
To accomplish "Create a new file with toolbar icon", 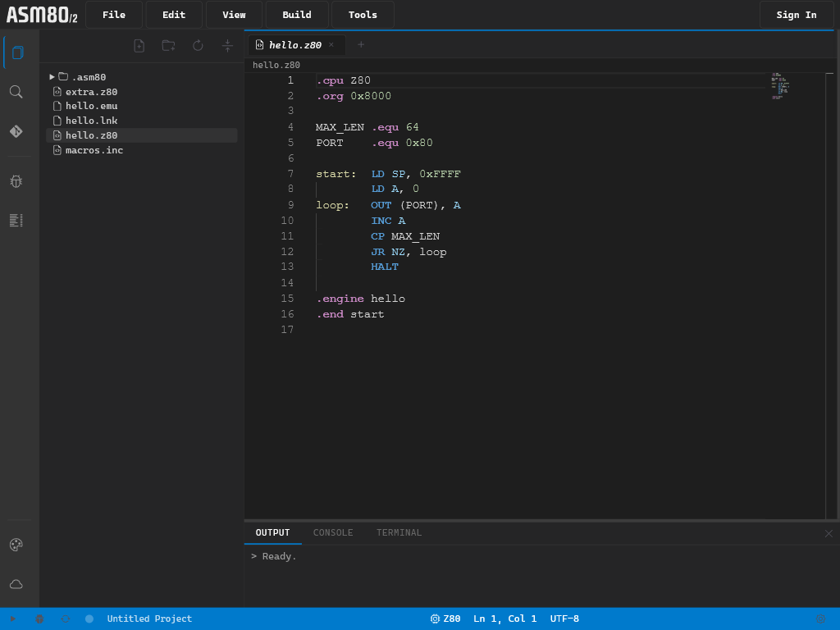I will click(139, 46).
